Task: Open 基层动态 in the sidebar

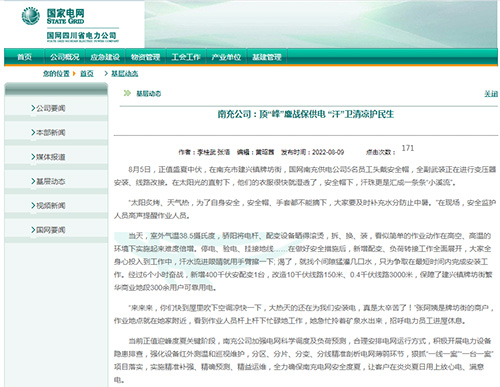Action: click(x=48, y=181)
